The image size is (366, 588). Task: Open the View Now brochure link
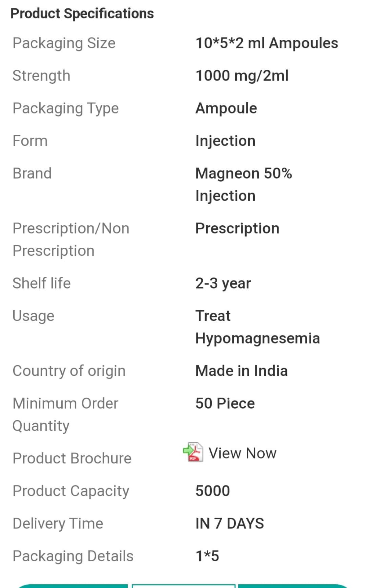[242, 453]
